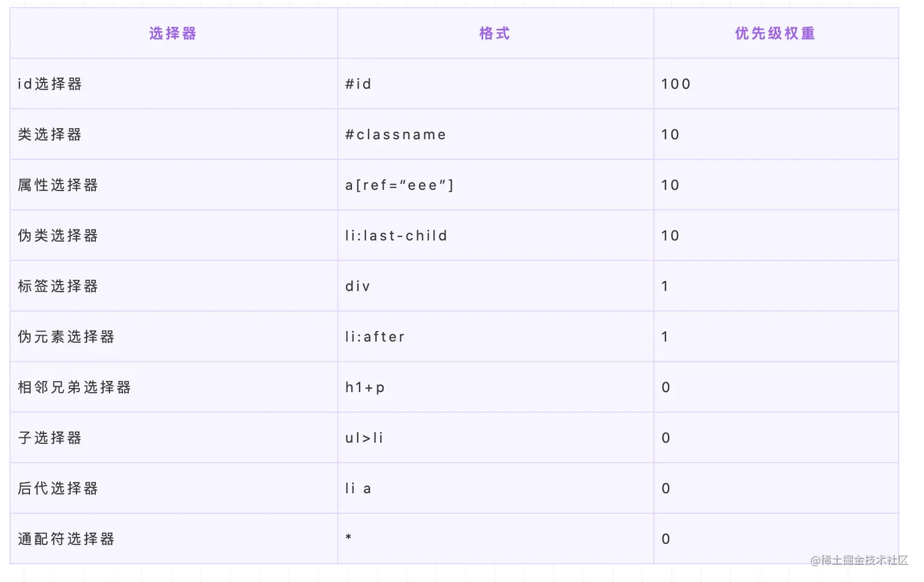Select the id选择器 cell
The width and height of the screenshot is (924, 582).
coord(50,84)
